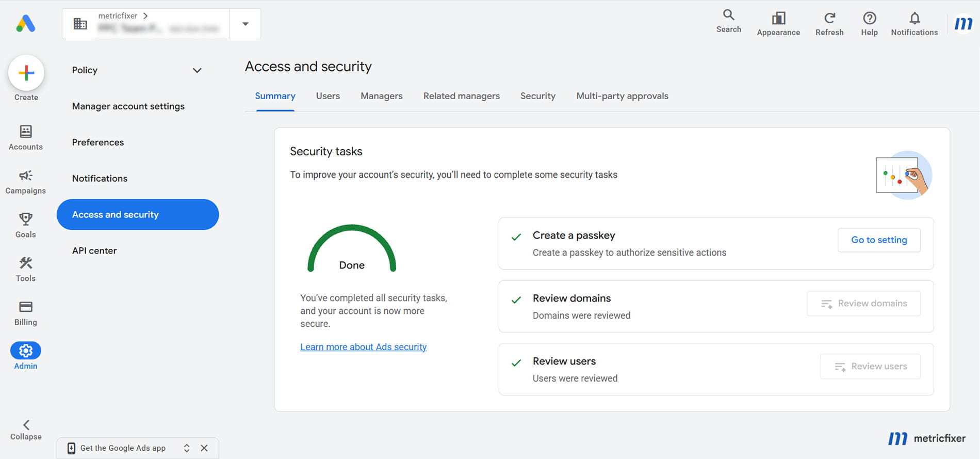
Task: Switch to the Related managers tab
Action: (462, 96)
